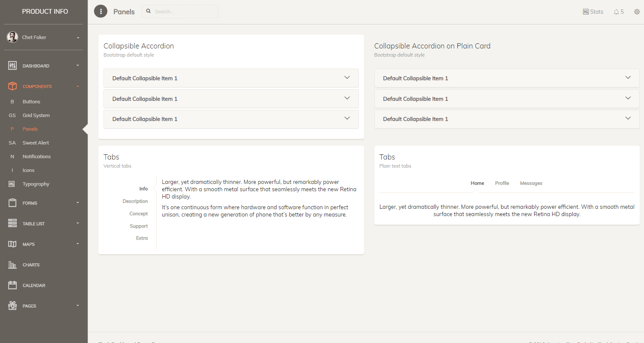Screen dimensions: 644x343
Task: Click the Dashboard sliders icon
Action: 12,66
